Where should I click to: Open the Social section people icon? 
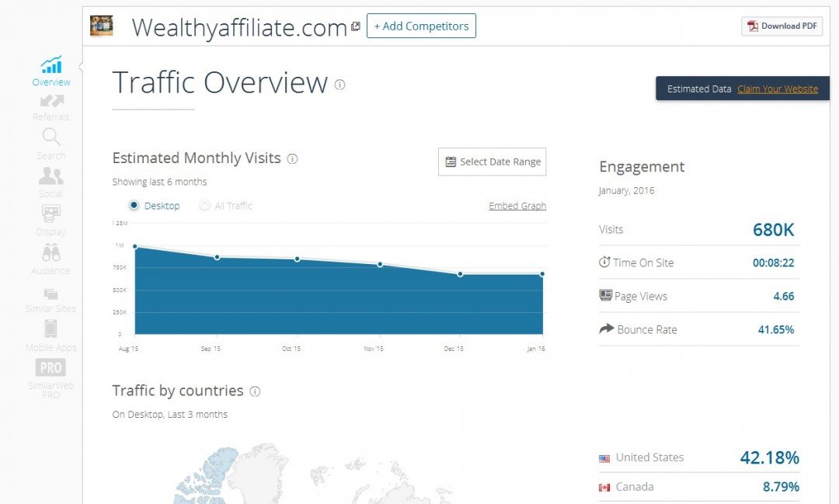tap(50, 176)
